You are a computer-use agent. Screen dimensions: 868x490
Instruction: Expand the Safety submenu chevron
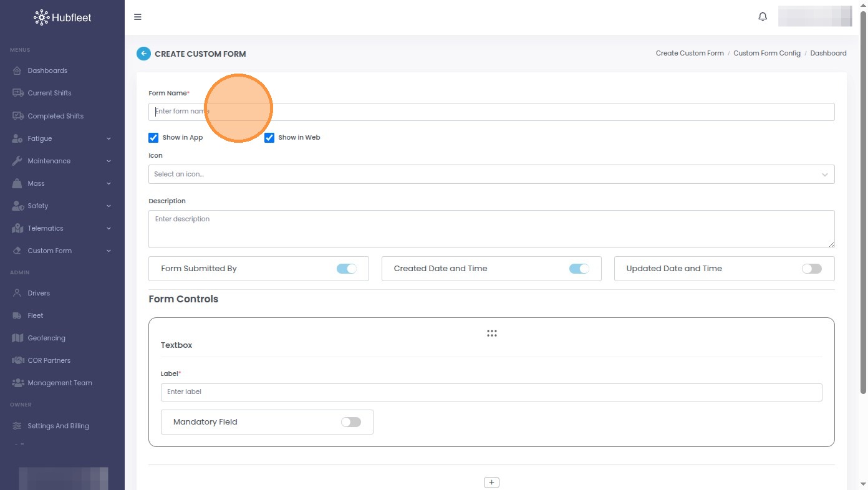109,206
